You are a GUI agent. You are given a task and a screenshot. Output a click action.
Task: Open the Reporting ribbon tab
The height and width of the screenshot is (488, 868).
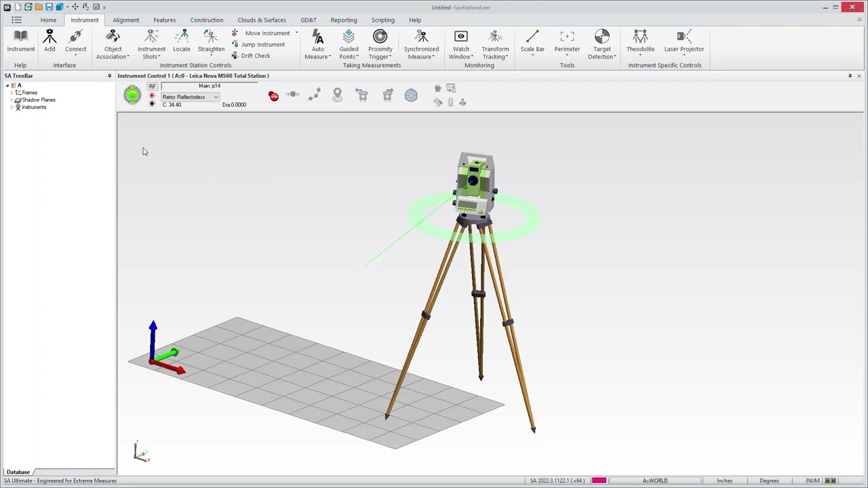tap(344, 20)
